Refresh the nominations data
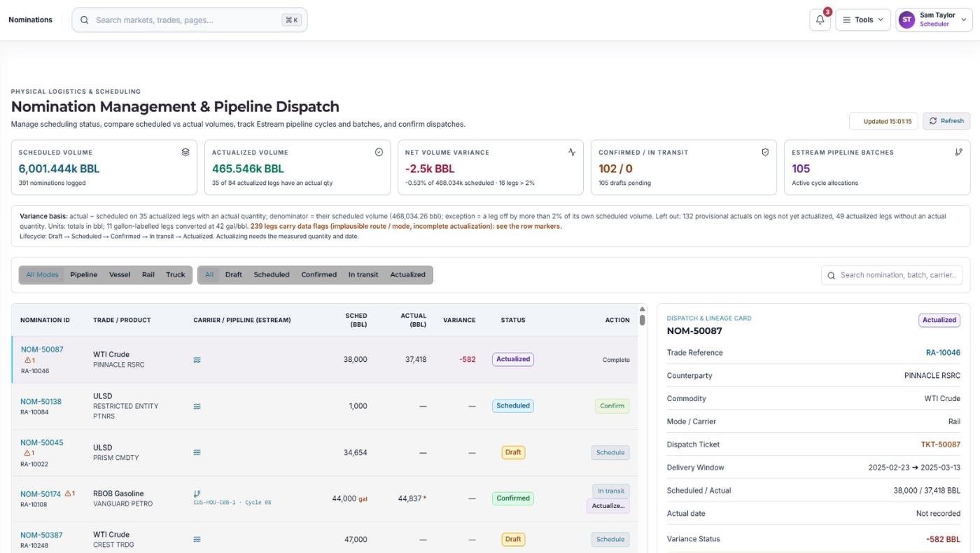980x553 pixels. tap(946, 121)
